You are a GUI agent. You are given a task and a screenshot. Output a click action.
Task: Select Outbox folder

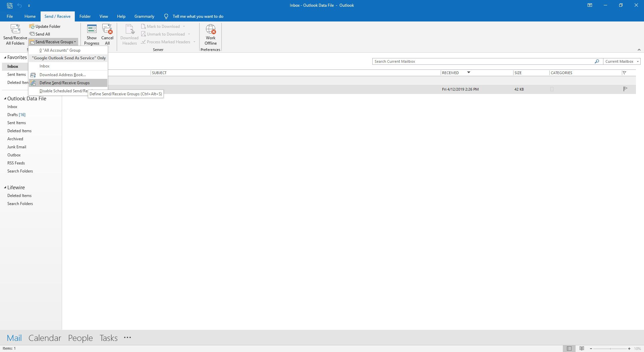point(14,155)
